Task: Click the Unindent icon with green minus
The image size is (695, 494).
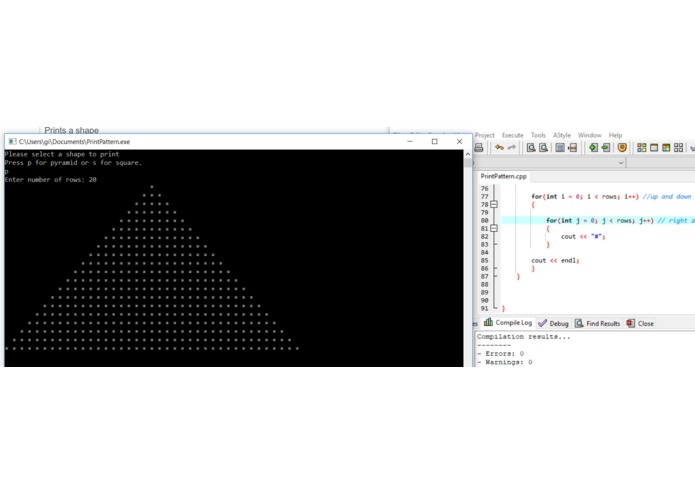Action: click(x=605, y=148)
